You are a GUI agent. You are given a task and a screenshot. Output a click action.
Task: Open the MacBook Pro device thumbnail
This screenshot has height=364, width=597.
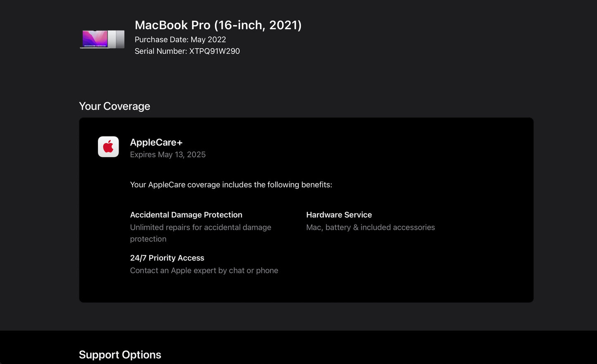102,39
